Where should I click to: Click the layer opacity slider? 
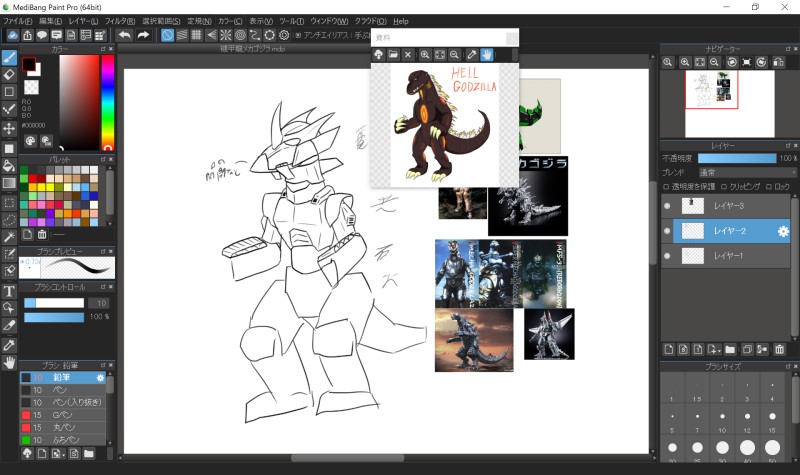click(x=736, y=158)
